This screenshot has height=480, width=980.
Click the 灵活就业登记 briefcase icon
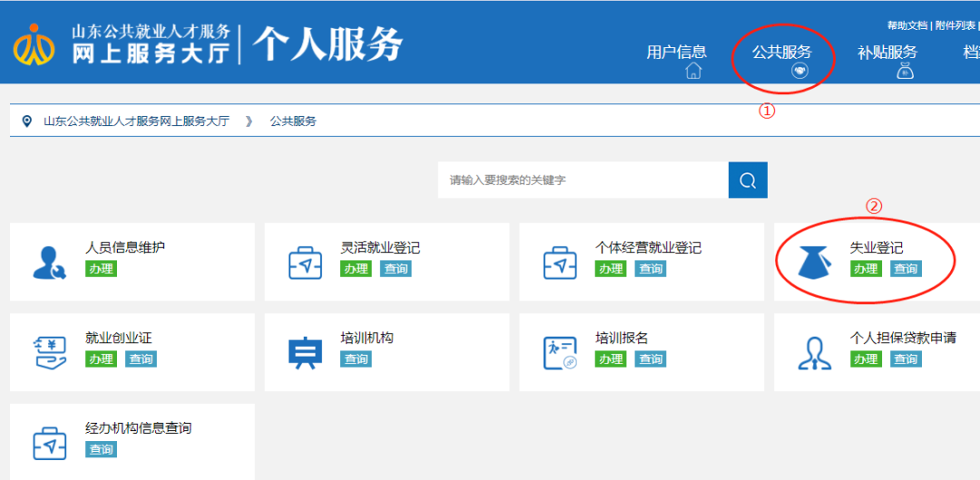(305, 261)
